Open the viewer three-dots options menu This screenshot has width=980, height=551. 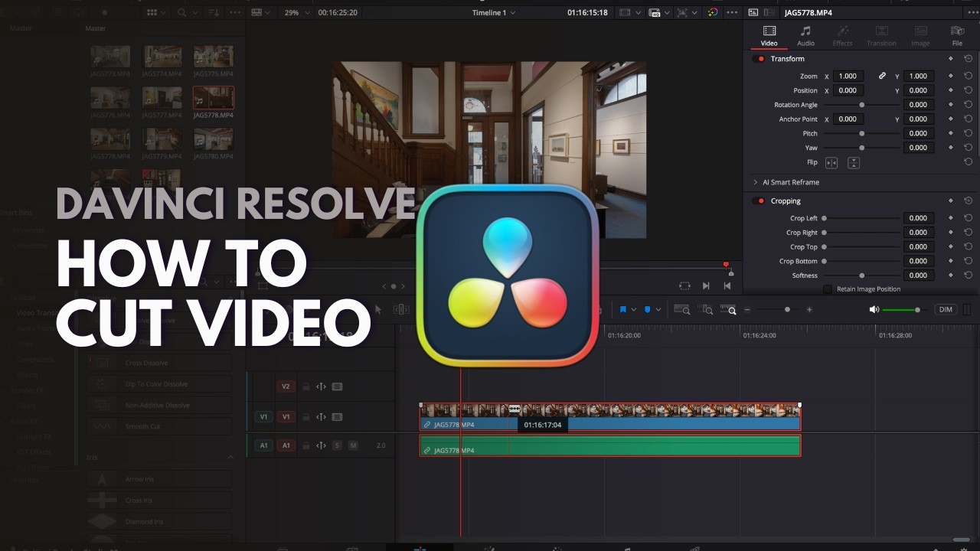[733, 12]
